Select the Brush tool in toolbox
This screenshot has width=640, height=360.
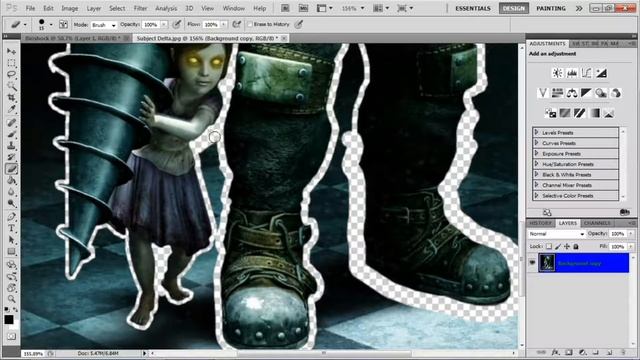click(x=11, y=134)
